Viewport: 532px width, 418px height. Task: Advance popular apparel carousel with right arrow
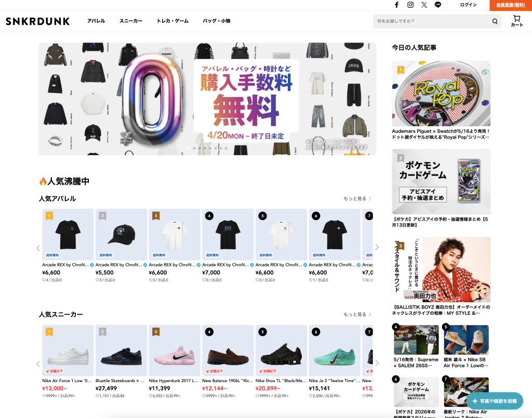[x=377, y=247]
